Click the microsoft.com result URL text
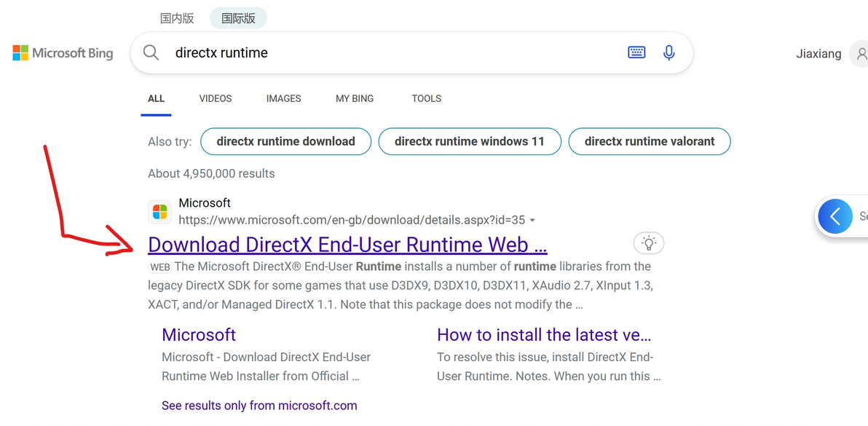Viewport: 868px width, 426px height. click(352, 220)
